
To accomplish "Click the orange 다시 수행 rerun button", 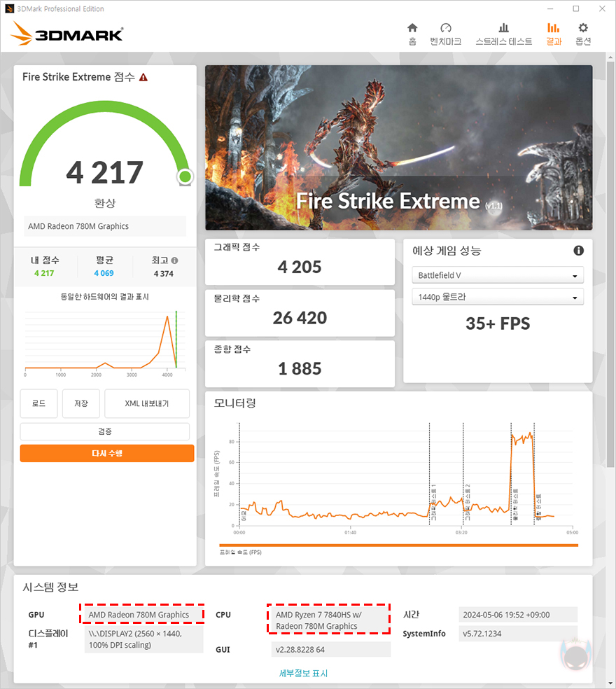I will click(x=107, y=453).
